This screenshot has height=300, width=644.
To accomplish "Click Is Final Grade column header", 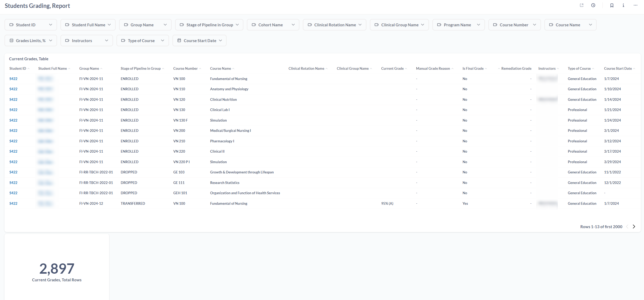I will coord(473,68).
